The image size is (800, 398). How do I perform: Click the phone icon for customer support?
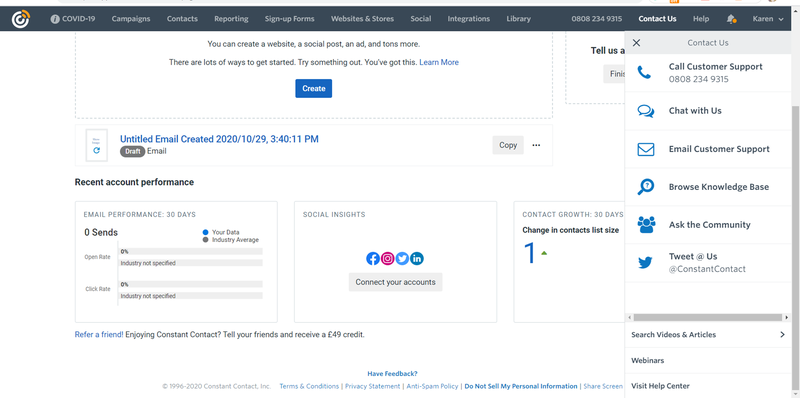tap(644, 72)
